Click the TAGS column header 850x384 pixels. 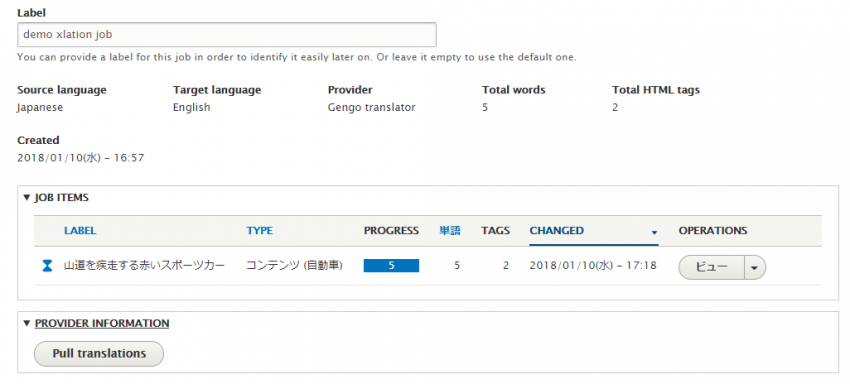coord(495,231)
